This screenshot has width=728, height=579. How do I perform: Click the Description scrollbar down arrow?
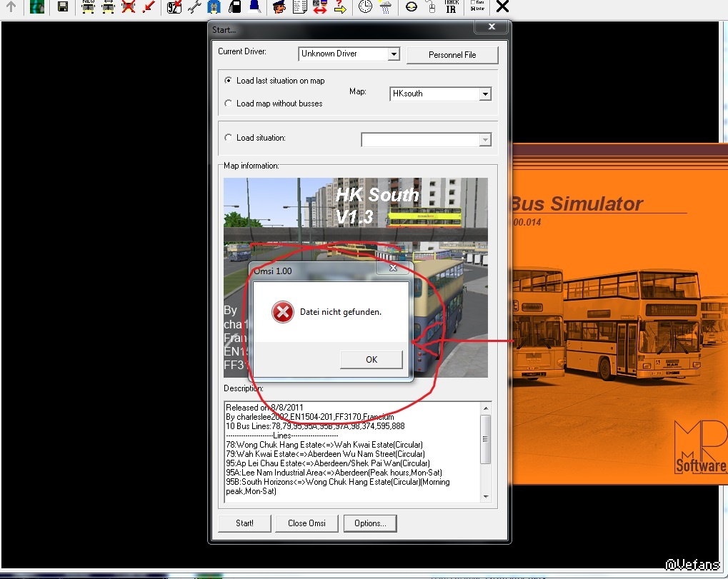click(x=486, y=496)
